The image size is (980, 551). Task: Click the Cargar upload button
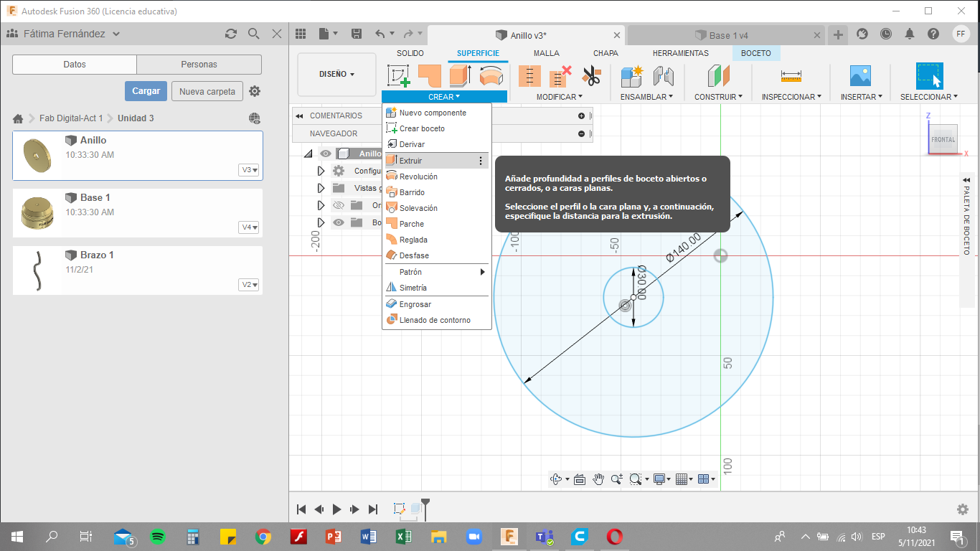146,91
